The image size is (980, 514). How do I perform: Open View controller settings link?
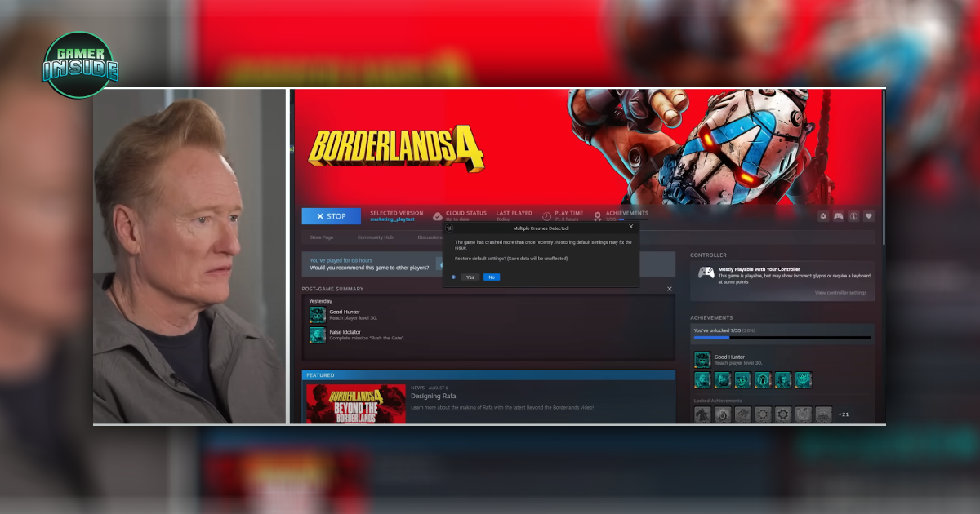(840, 293)
